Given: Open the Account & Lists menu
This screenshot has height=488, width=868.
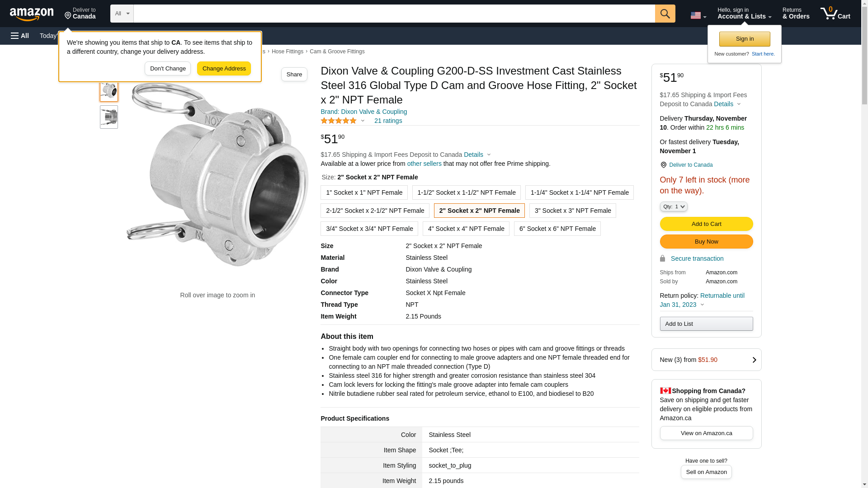Looking at the screenshot, I should point(744,14).
